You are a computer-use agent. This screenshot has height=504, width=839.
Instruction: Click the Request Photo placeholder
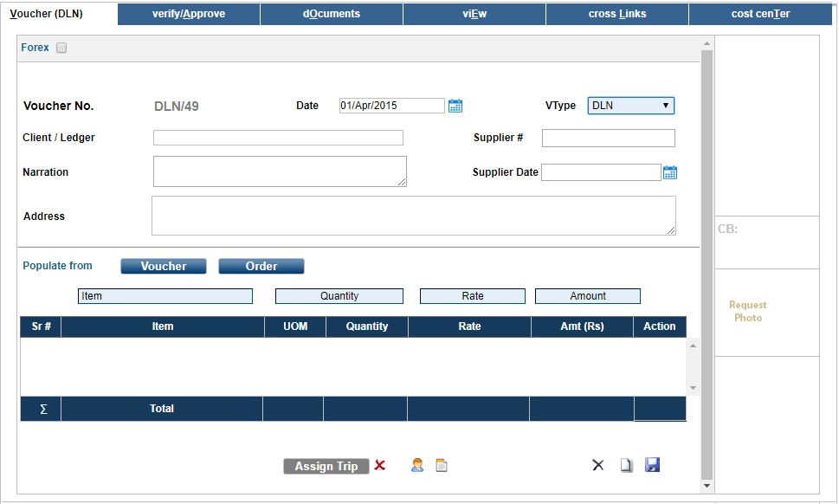(747, 312)
